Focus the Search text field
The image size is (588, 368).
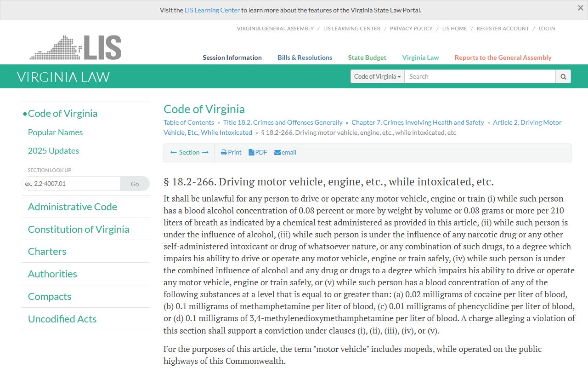480,76
